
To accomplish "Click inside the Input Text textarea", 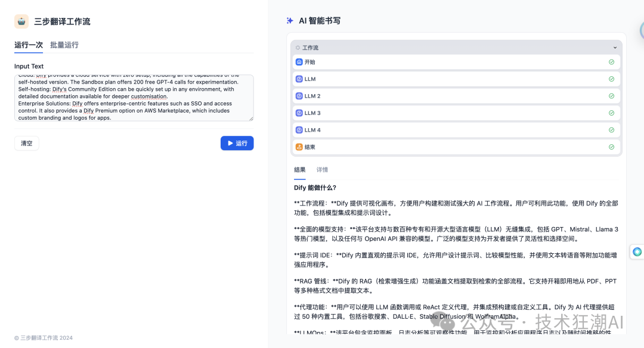I will (x=134, y=98).
